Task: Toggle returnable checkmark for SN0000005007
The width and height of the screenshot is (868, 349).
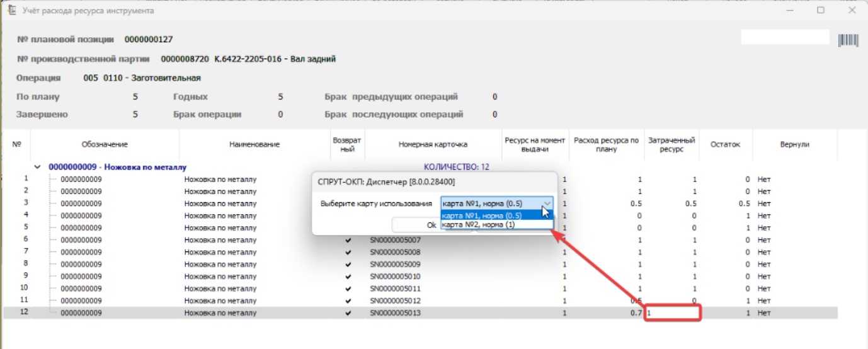Action: [348, 240]
